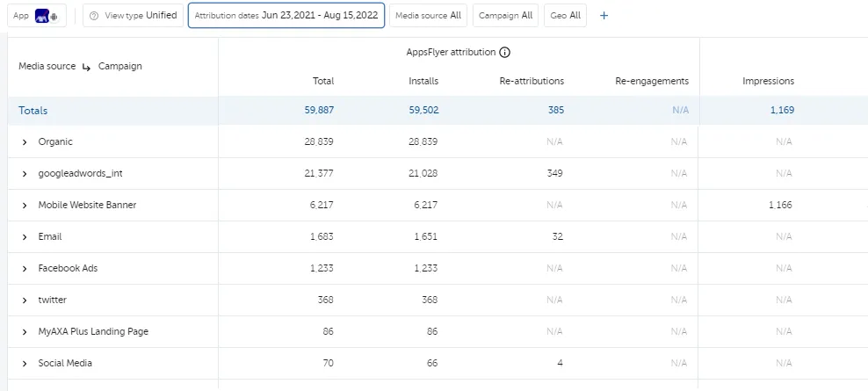Screen dimensions: 868x391
Task: Click the info icon next to AppsFlyer attribution
Action: click(504, 53)
